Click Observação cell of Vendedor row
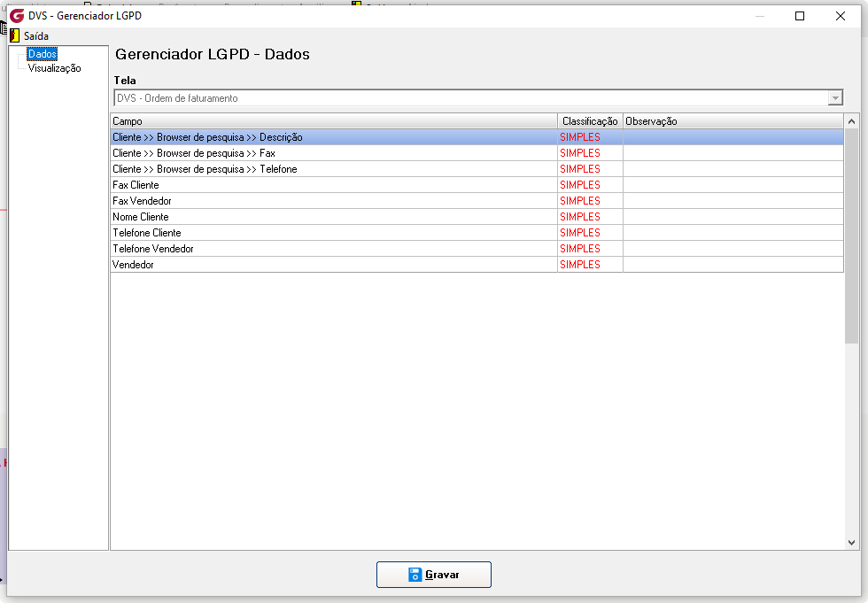Screen dimensions: 868x603 coord(733,265)
